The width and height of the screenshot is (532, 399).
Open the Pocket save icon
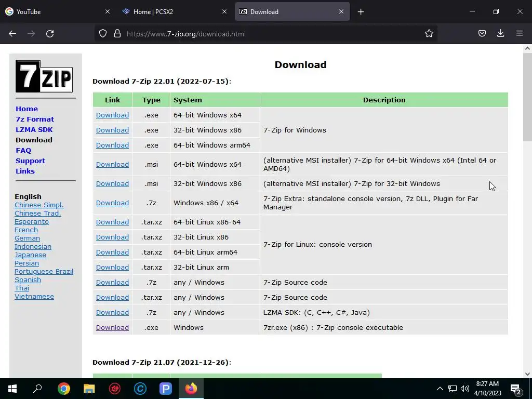482,33
